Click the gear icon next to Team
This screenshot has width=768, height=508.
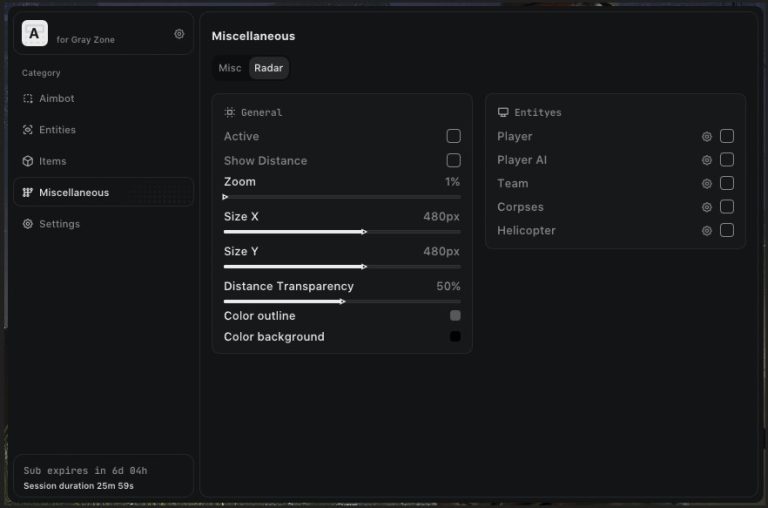click(x=707, y=184)
